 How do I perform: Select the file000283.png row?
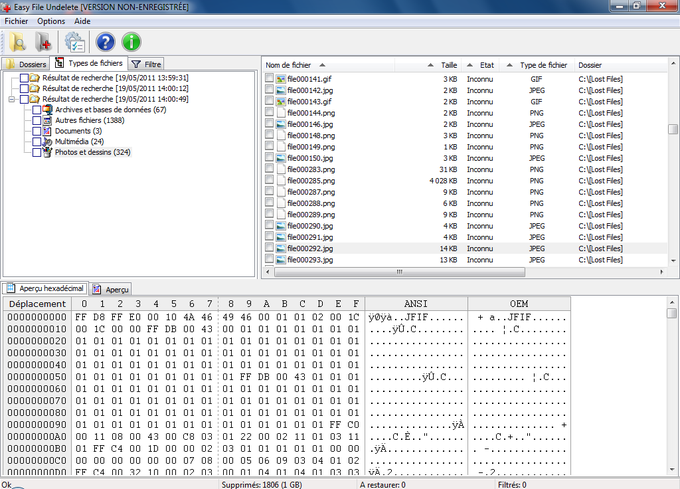465,170
